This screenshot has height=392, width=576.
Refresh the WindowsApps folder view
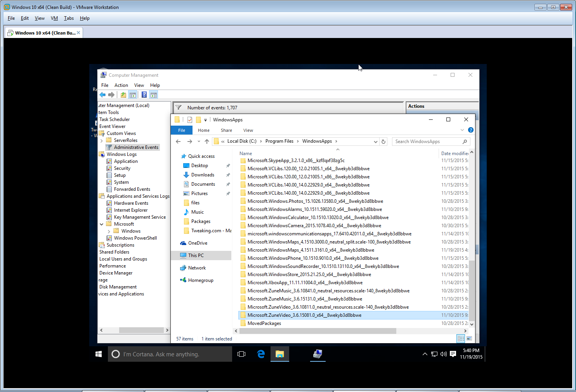(383, 142)
